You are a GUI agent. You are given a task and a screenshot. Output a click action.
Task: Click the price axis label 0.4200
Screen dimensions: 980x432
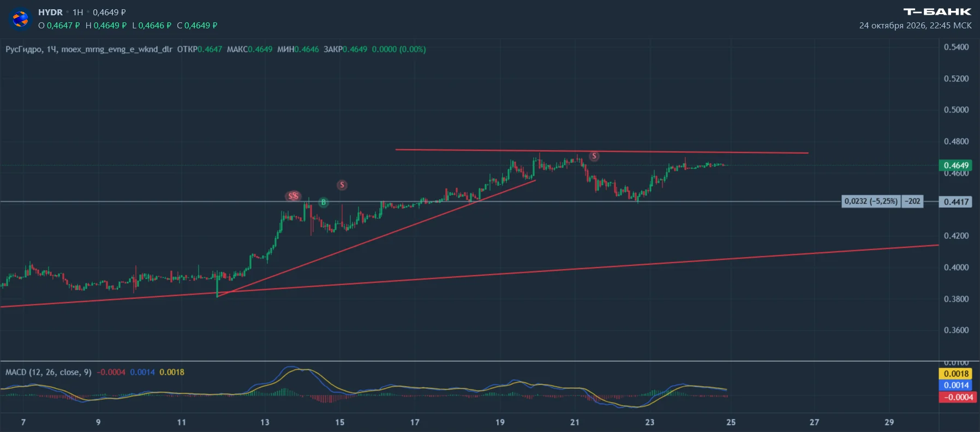point(957,236)
